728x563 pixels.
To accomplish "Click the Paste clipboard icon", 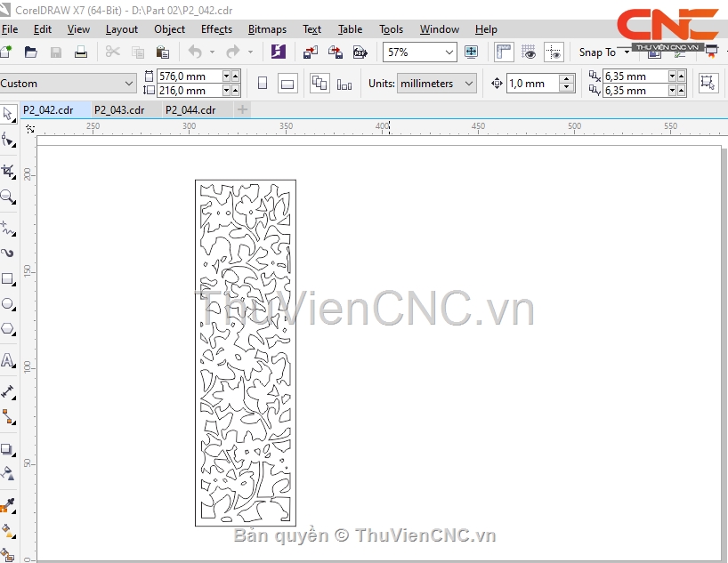I will tap(163, 52).
